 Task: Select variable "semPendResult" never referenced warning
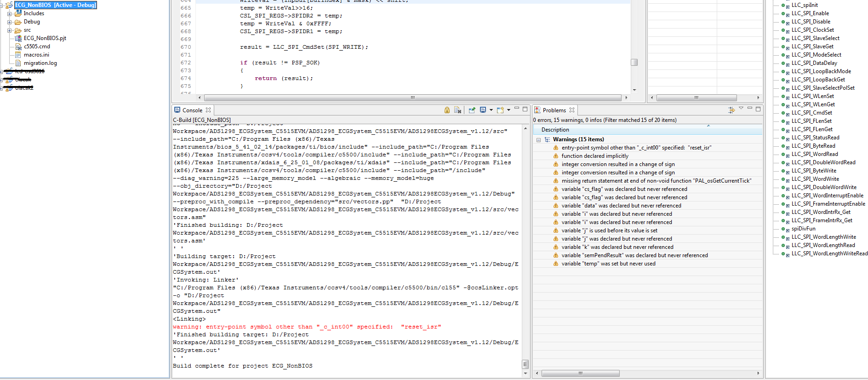pos(634,255)
